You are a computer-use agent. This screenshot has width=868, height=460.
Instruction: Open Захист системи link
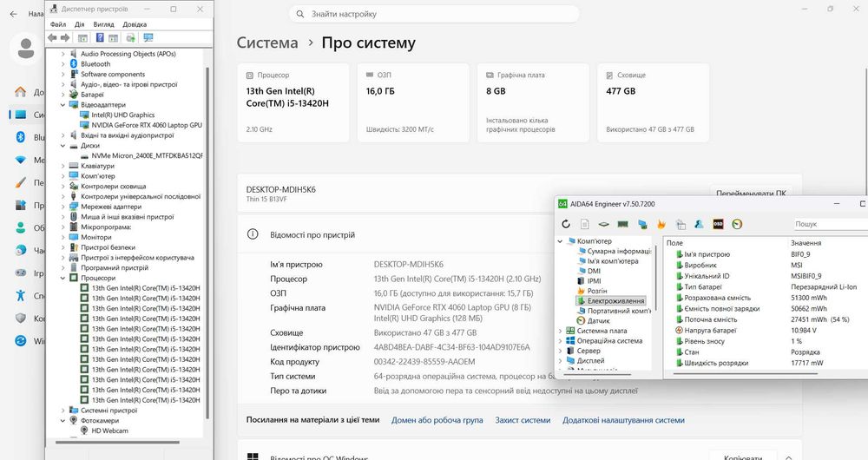pyautogui.click(x=523, y=420)
